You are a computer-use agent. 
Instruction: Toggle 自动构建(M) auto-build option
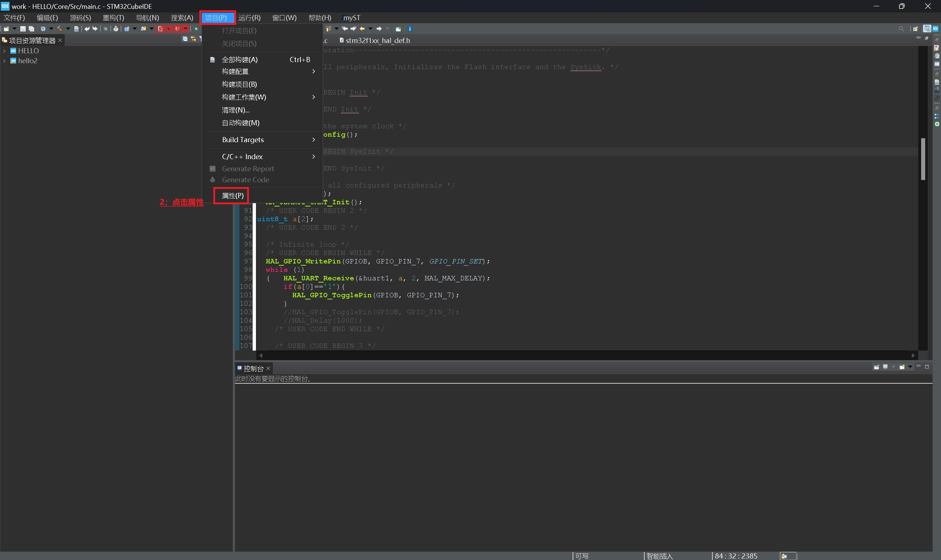click(240, 123)
